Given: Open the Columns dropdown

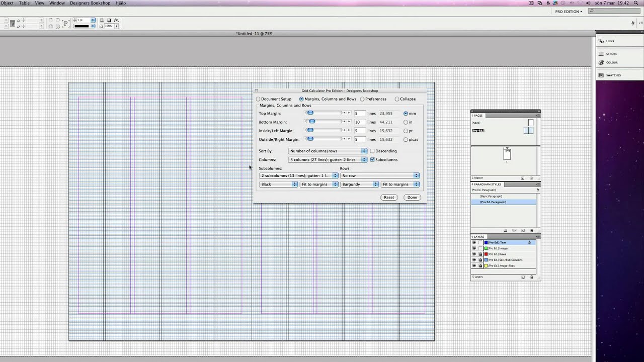Looking at the screenshot, I should (x=328, y=159).
